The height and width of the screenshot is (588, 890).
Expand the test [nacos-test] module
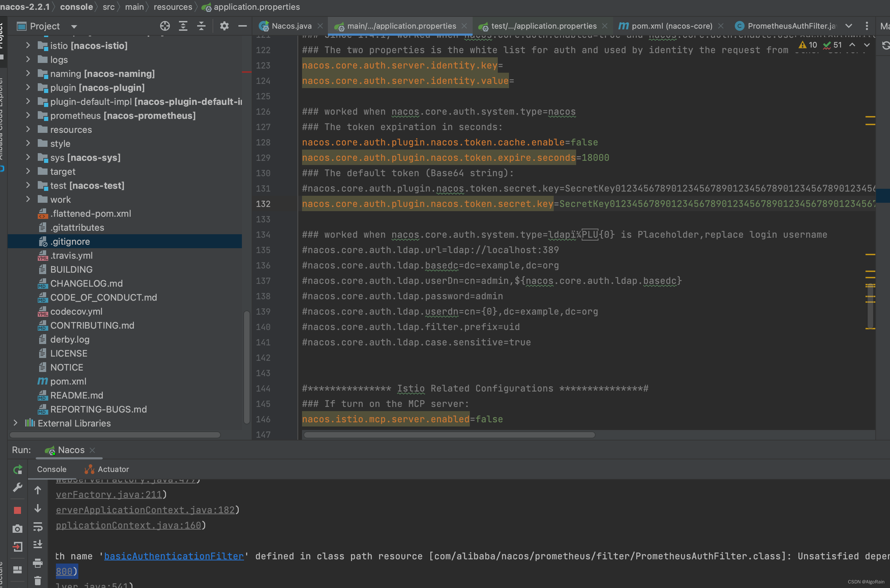coord(28,185)
